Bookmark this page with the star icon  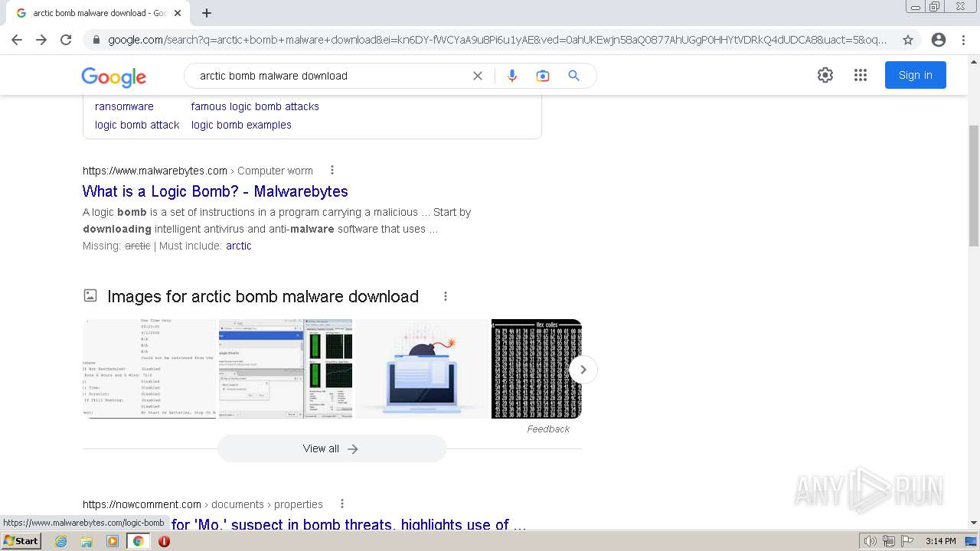pos(908,40)
